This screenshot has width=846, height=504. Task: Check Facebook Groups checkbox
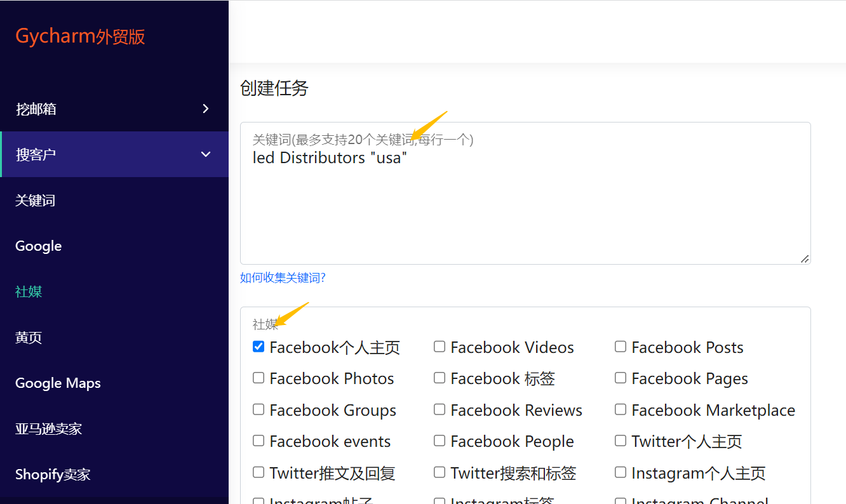[258, 409]
